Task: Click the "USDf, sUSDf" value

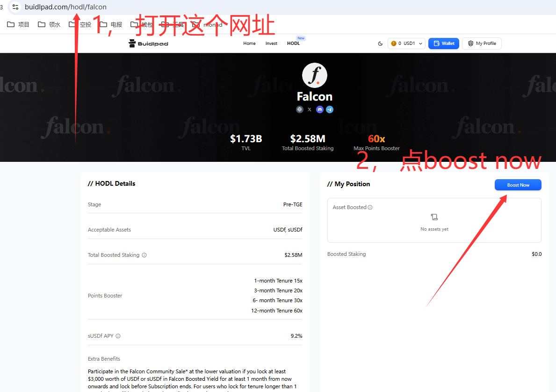Action: [288, 230]
